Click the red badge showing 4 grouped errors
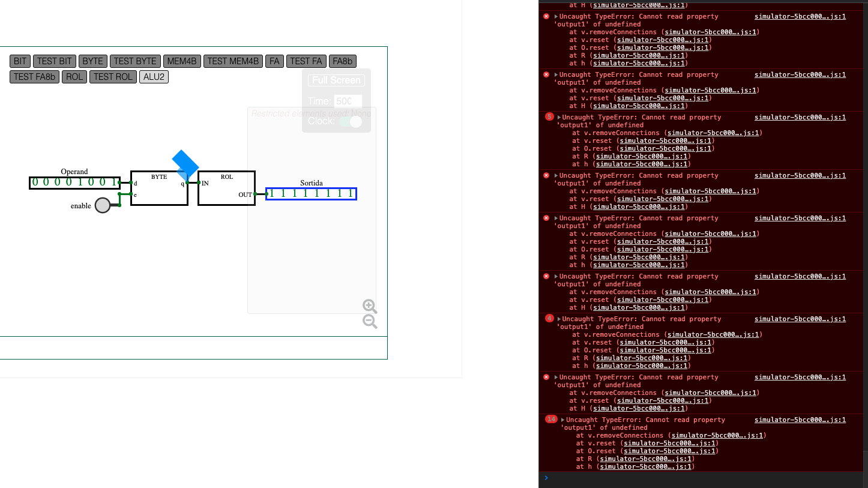 [x=550, y=319]
